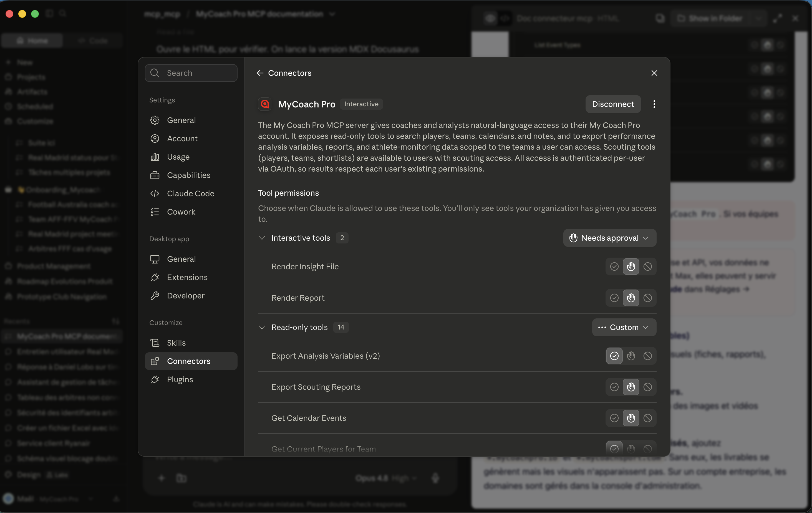Viewport: 812px width, 513px height.
Task: Set Render Report to always allow
Action: click(614, 298)
